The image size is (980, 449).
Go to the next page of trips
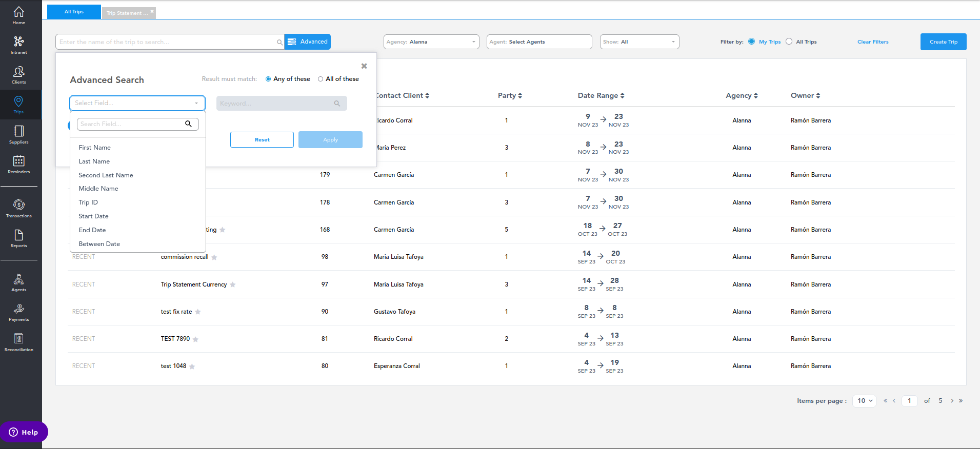click(952, 401)
